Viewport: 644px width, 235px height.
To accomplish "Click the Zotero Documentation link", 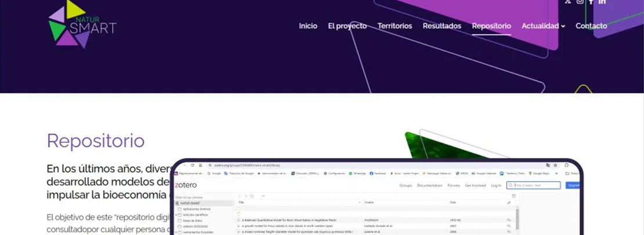I will tap(429, 185).
